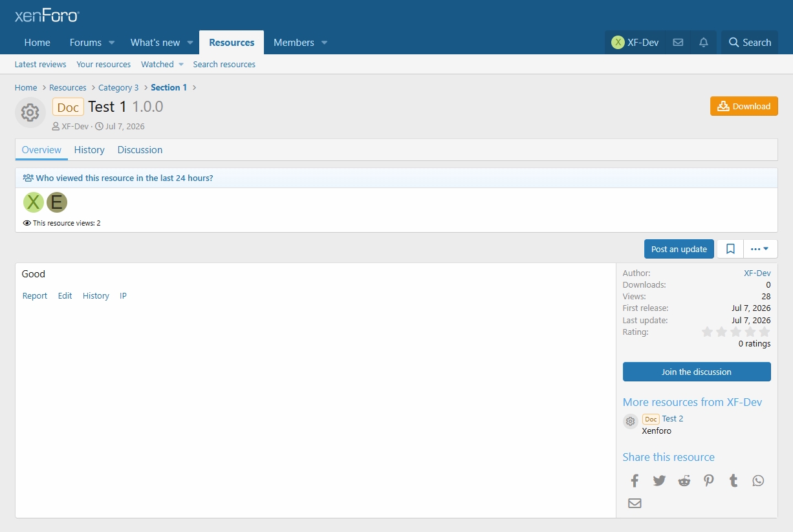The image size is (793, 532).
Task: Open the What's new navigation tab
Action: [155, 42]
